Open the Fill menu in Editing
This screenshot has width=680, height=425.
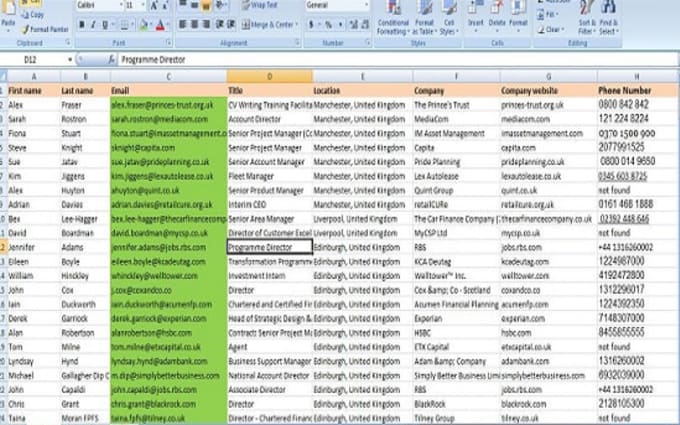point(548,15)
